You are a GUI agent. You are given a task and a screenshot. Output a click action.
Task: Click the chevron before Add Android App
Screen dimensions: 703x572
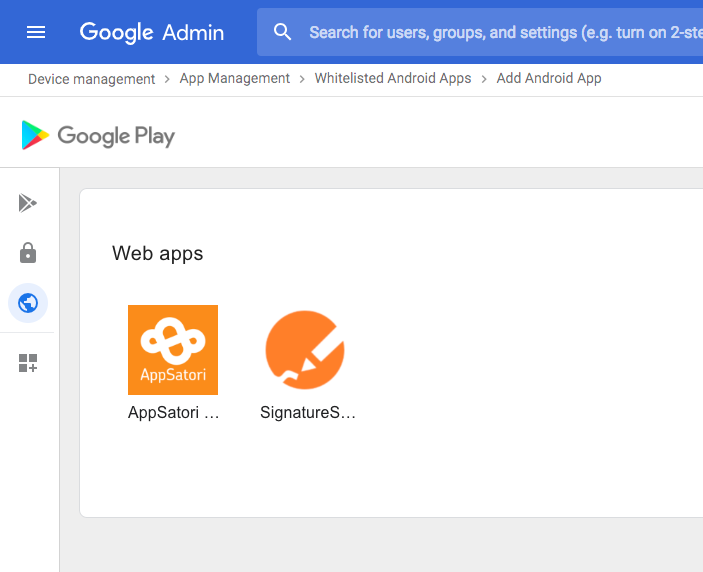click(484, 78)
